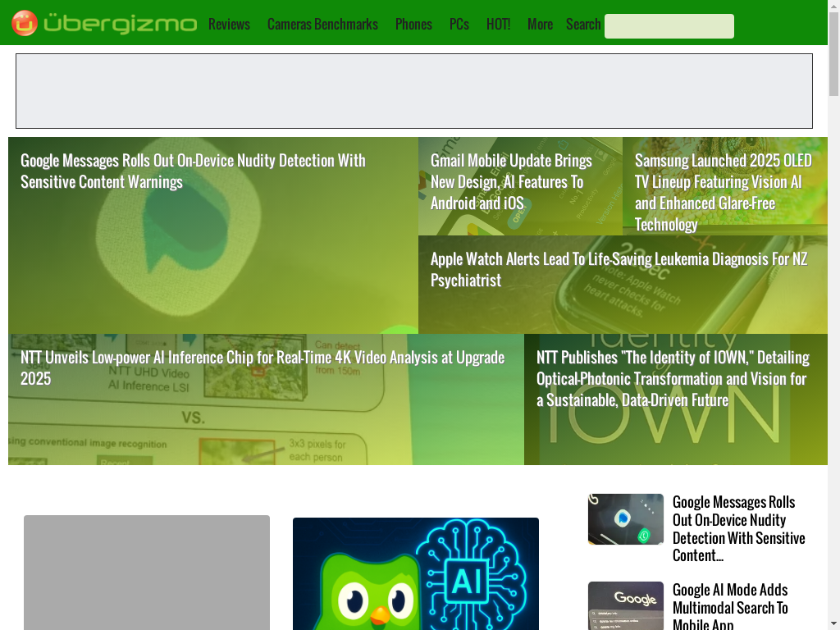840x630 pixels.
Task: Click the scrollbar up arrow
Action: [x=833, y=5]
